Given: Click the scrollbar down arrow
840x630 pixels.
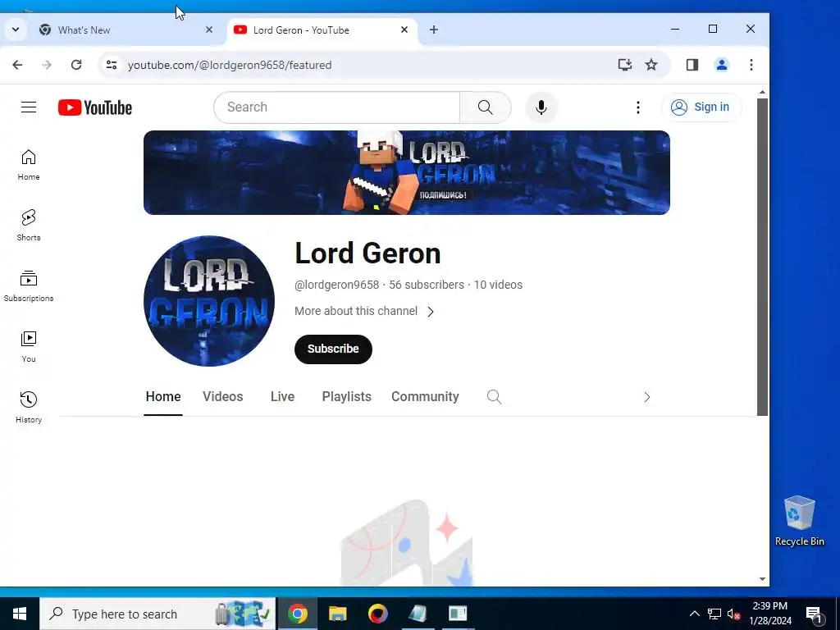Looking at the screenshot, I should (762, 579).
